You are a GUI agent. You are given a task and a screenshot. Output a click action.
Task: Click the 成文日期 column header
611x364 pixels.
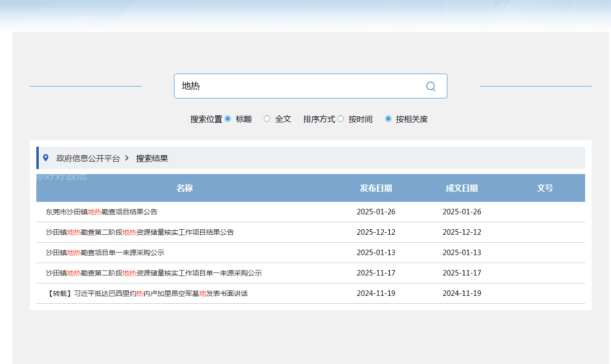(x=462, y=188)
